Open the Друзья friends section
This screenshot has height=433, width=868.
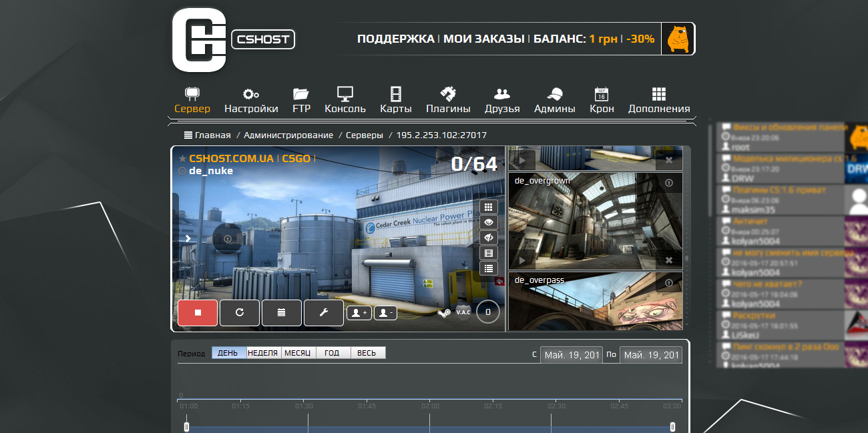click(x=502, y=101)
